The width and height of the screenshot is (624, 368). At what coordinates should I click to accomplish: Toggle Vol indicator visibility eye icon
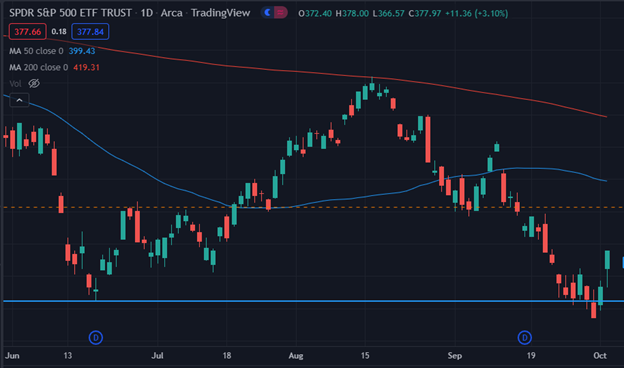point(34,84)
